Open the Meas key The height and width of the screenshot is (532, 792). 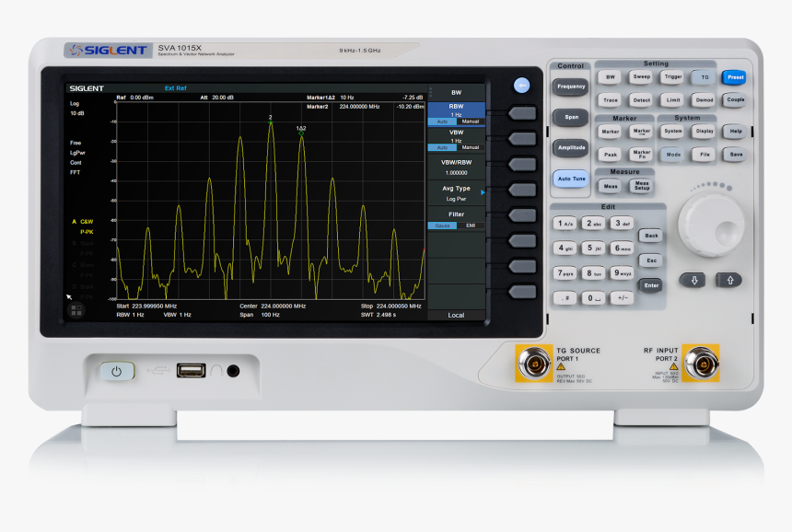coord(611,186)
